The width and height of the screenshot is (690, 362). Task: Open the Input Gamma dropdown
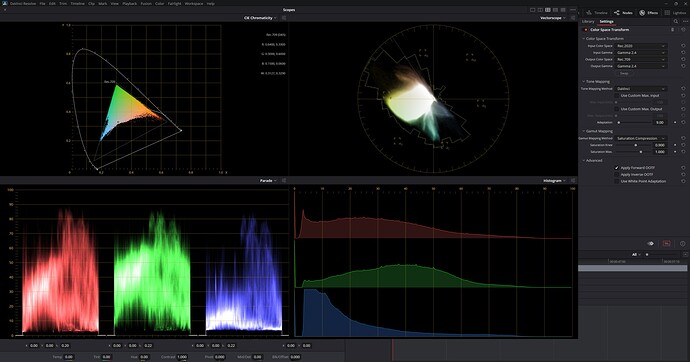coord(640,52)
